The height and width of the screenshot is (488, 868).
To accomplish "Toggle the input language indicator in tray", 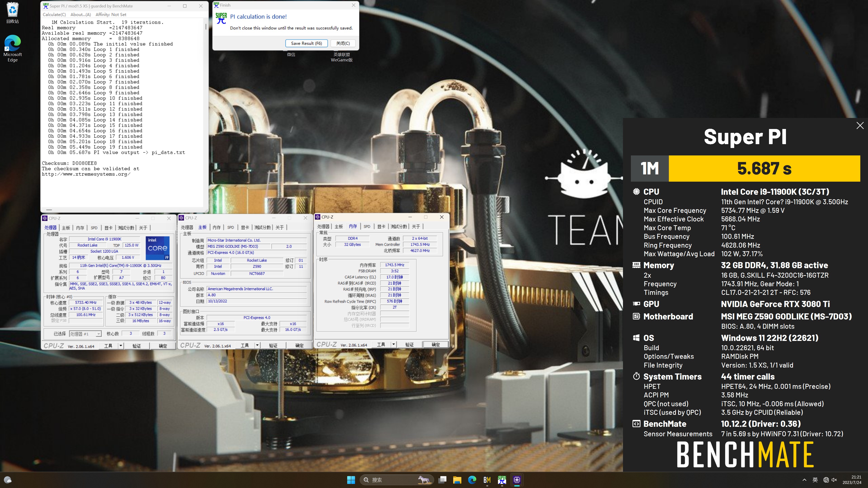I will tap(815, 480).
